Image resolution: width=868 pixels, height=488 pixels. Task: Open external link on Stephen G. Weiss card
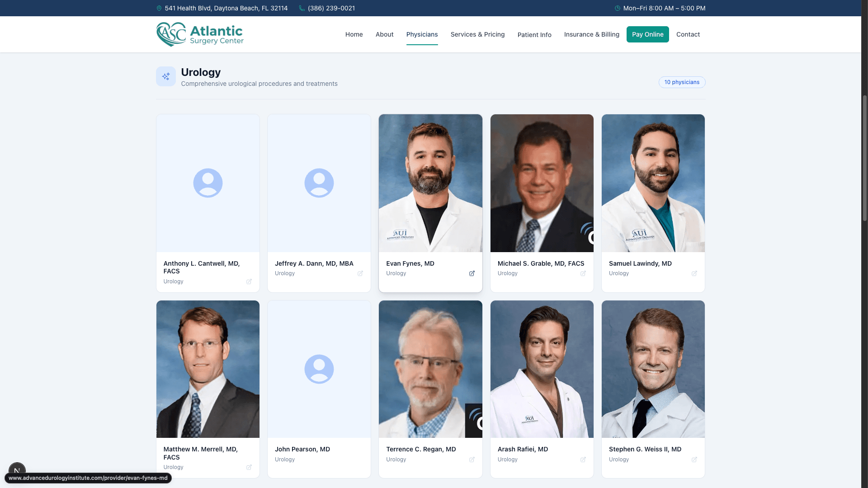pos(694,460)
